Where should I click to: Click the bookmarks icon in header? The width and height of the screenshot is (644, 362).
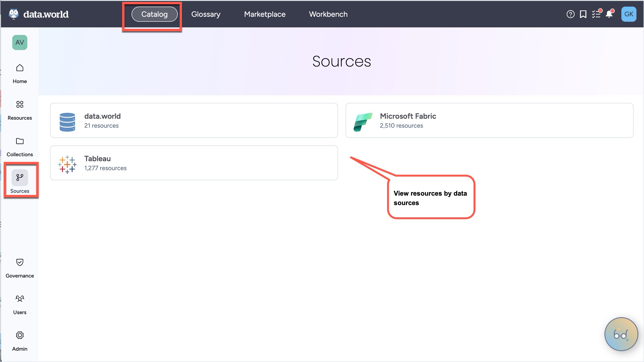(x=583, y=14)
